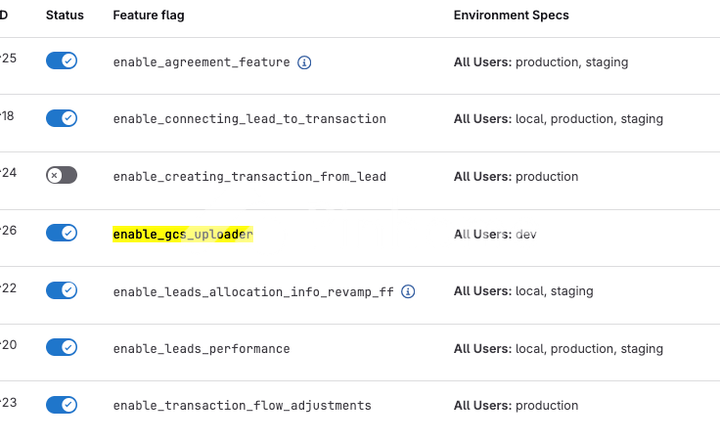The height and width of the screenshot is (435, 720).
Task: Disable the enable_agreement_feature toggle
Action: pyautogui.click(x=61, y=61)
